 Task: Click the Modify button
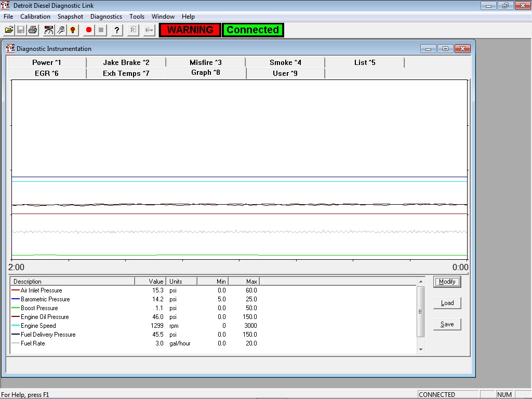pos(447,282)
